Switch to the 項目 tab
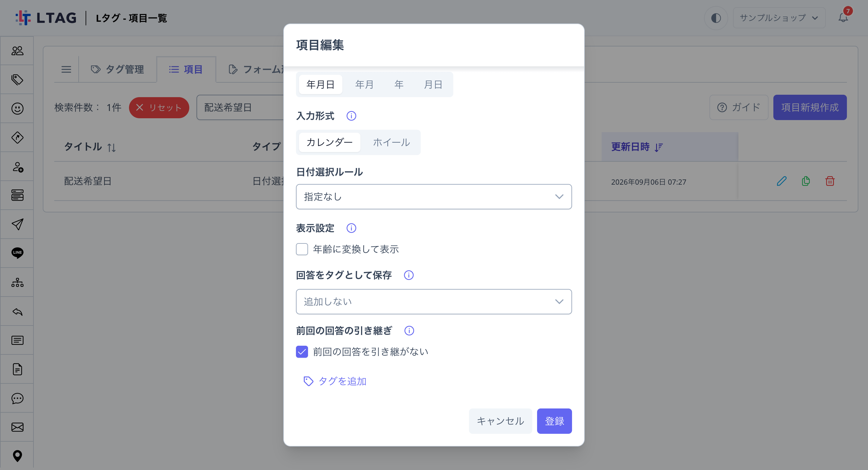This screenshot has width=868, height=470. (x=186, y=69)
